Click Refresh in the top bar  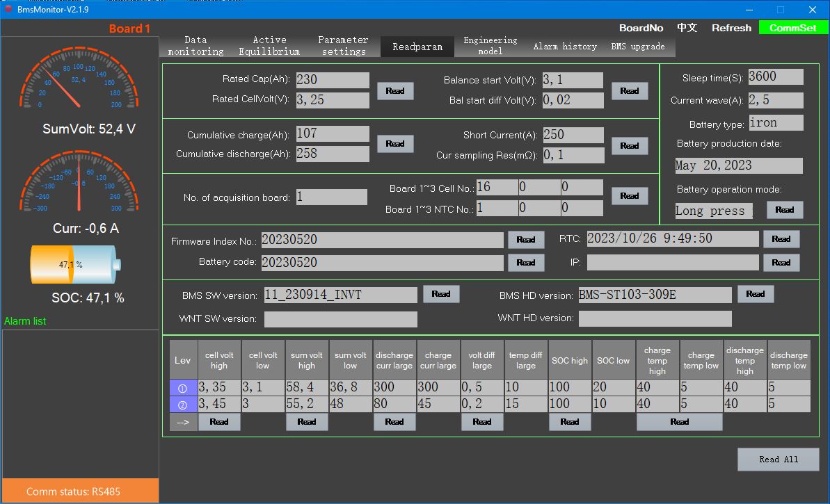731,28
